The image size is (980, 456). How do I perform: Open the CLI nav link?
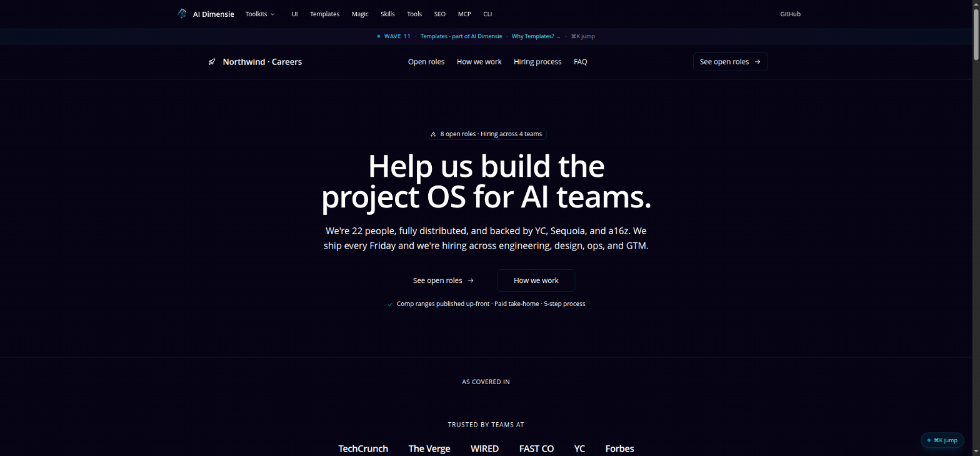487,14
